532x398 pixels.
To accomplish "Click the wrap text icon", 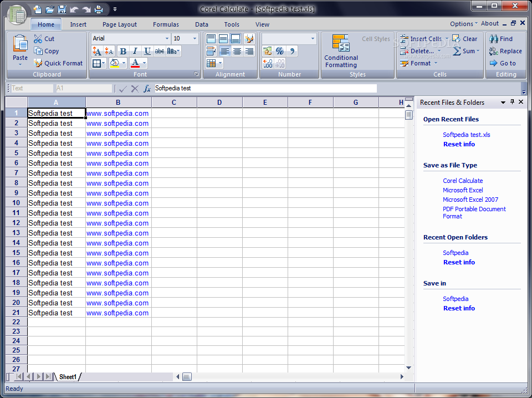I will (211, 51).
